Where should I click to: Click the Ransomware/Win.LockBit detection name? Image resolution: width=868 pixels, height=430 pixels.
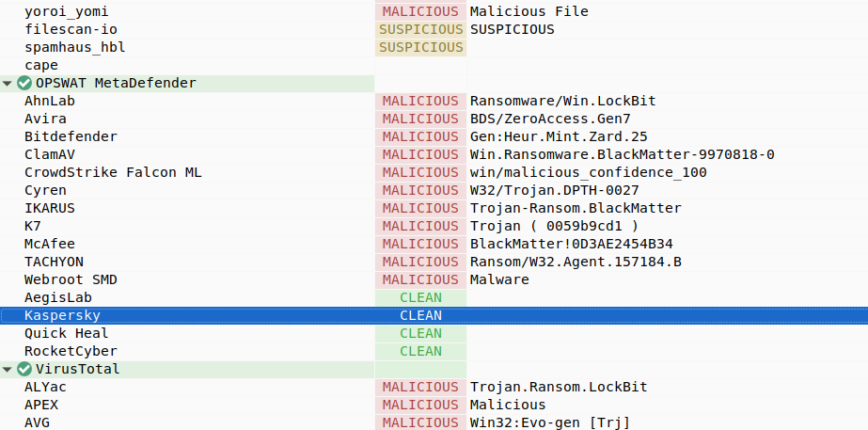(x=563, y=101)
